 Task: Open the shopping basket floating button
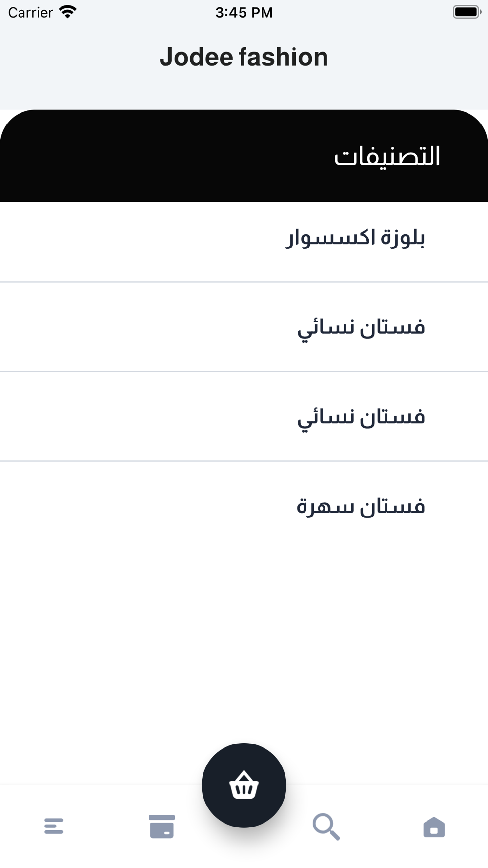coord(244,785)
